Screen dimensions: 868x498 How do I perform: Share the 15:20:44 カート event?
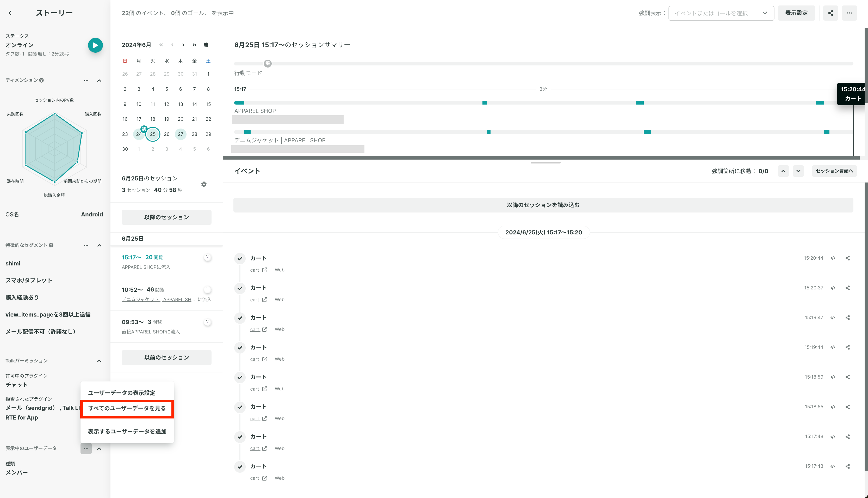pos(848,258)
